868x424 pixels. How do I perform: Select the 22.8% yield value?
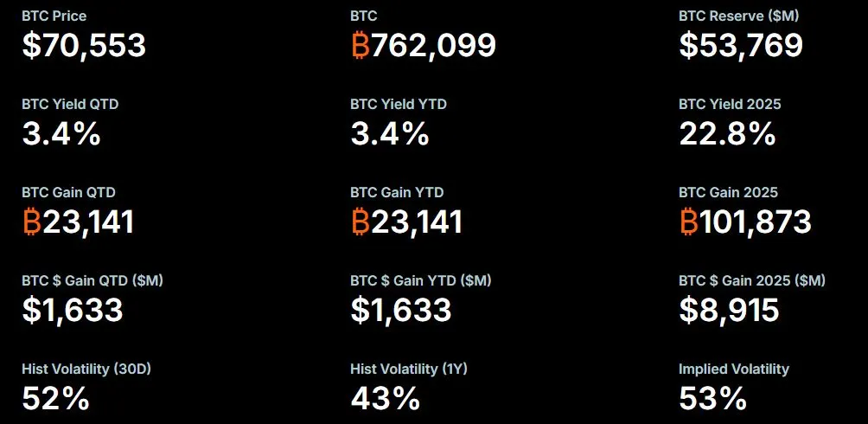point(726,133)
